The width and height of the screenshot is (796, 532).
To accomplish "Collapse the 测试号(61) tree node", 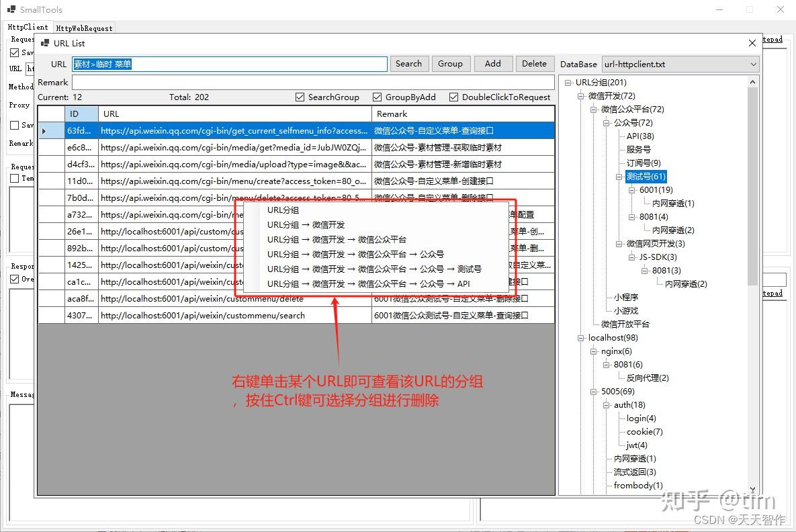I will coord(619,177).
